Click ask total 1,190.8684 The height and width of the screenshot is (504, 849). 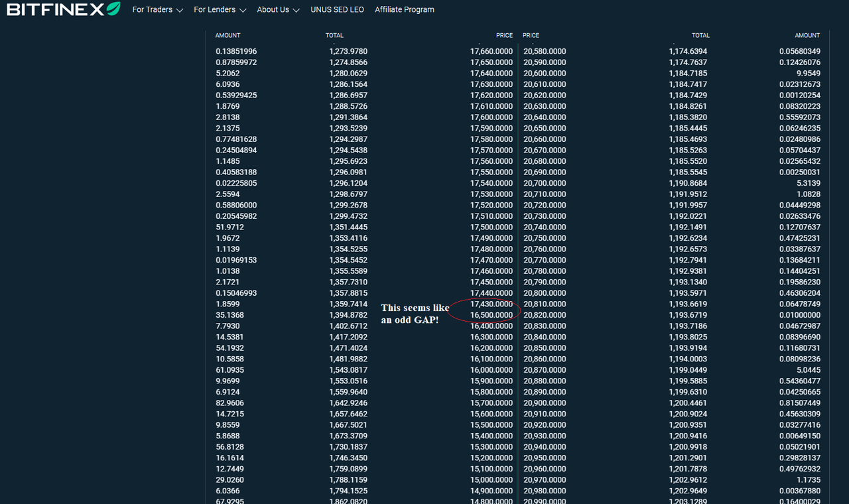tap(688, 184)
